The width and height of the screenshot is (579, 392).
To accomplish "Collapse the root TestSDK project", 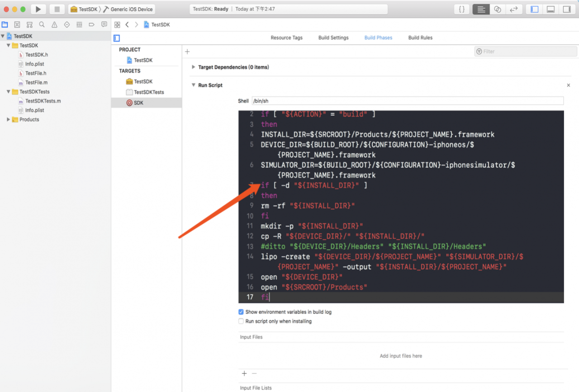I will [3, 36].
